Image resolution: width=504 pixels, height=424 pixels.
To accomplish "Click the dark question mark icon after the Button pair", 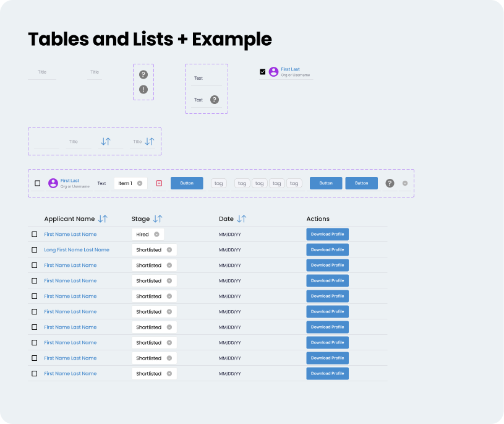I will [x=390, y=183].
